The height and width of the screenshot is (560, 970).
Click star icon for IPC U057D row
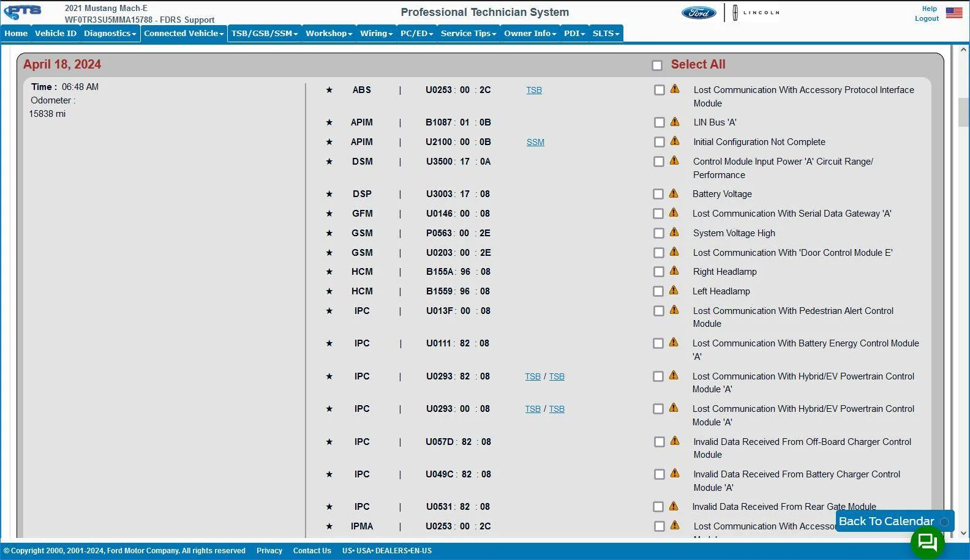(x=329, y=442)
